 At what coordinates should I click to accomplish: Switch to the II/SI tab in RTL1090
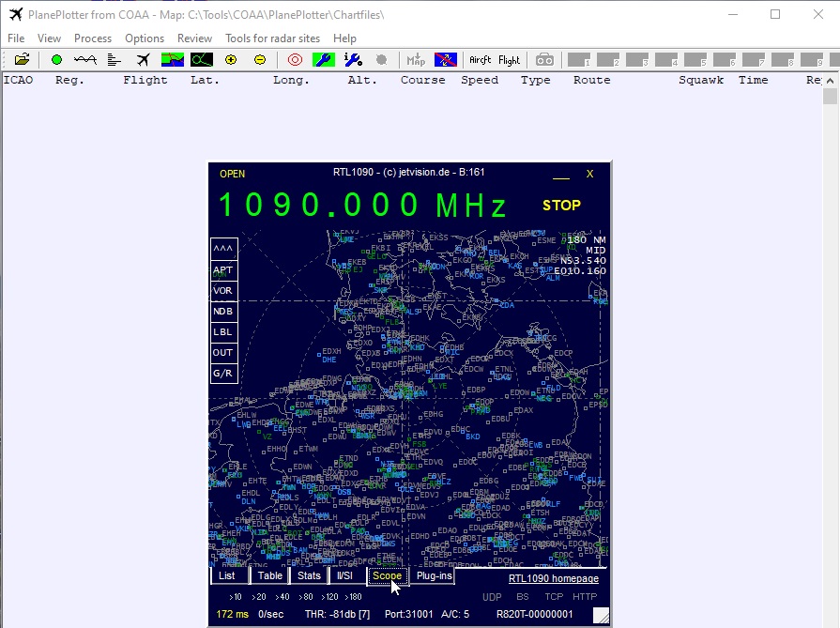pos(345,576)
